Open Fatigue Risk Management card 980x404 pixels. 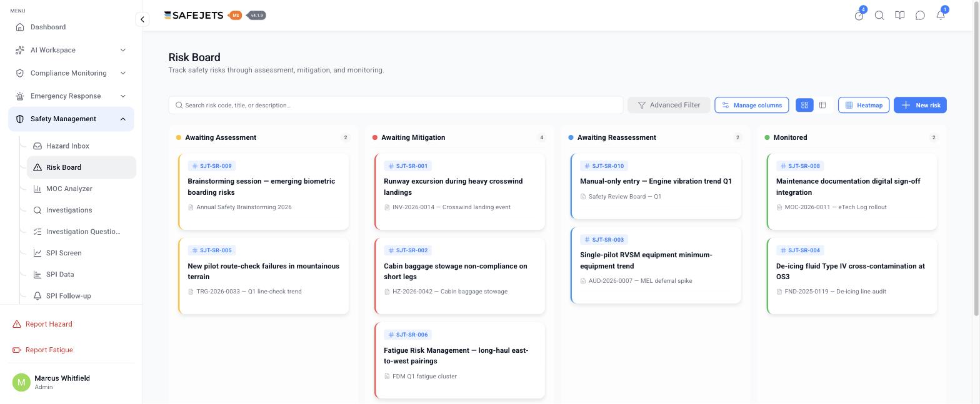[460, 360]
